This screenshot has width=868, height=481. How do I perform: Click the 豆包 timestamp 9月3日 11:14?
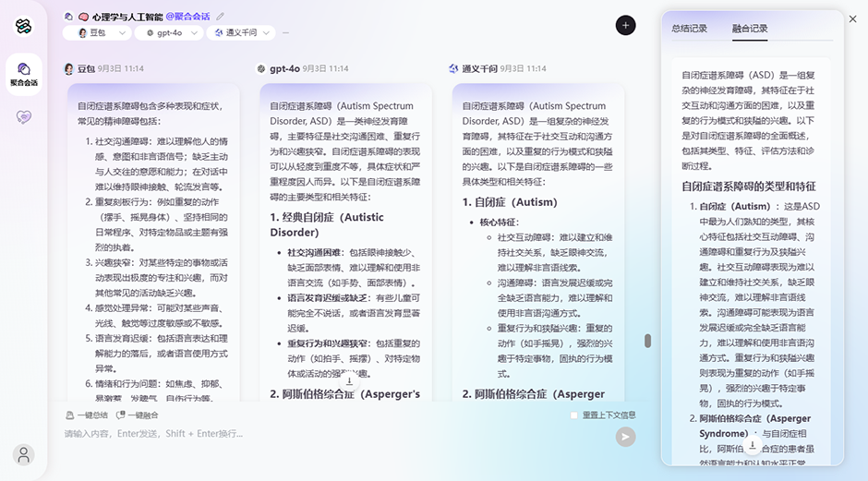(x=121, y=68)
